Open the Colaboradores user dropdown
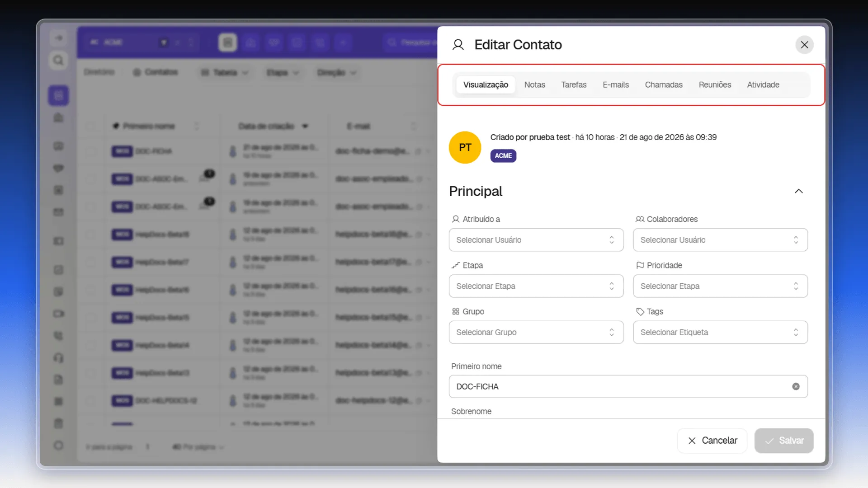The height and width of the screenshot is (488, 868). [x=720, y=240]
